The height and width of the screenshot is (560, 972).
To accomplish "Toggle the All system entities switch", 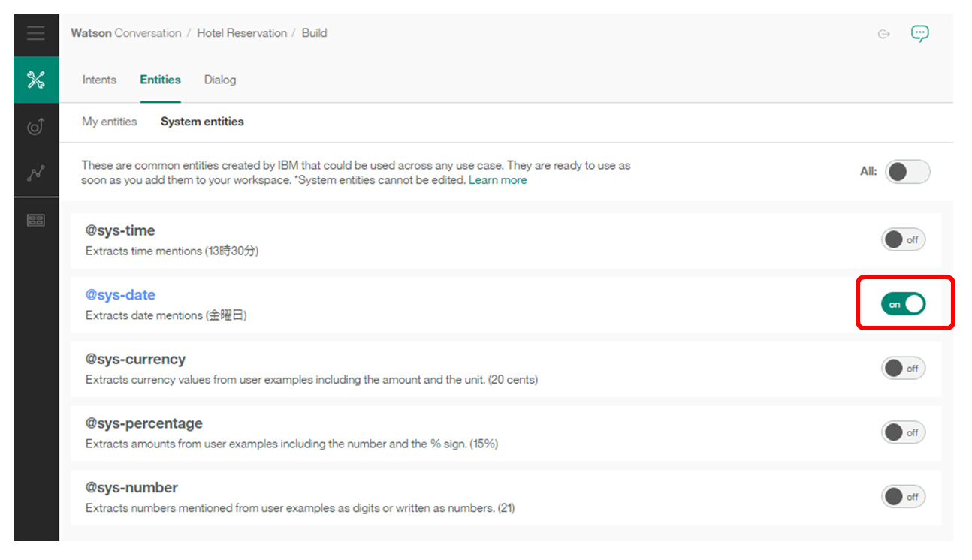I will 907,171.
